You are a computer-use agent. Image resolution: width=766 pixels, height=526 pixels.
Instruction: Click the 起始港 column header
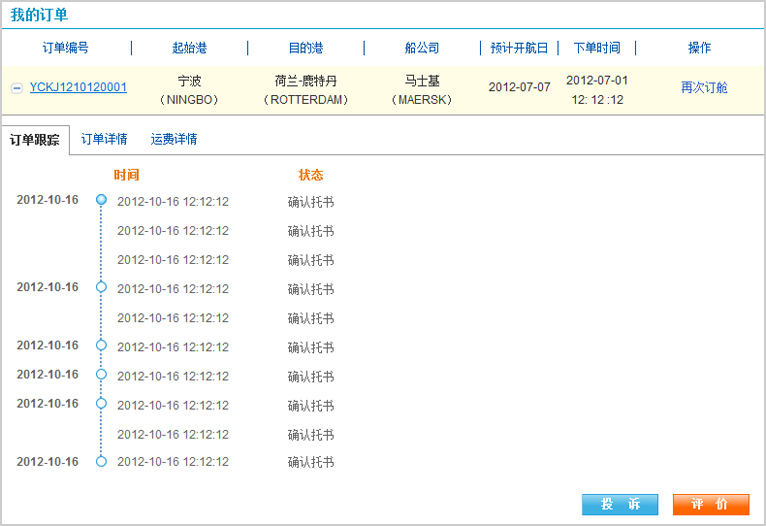(190, 48)
